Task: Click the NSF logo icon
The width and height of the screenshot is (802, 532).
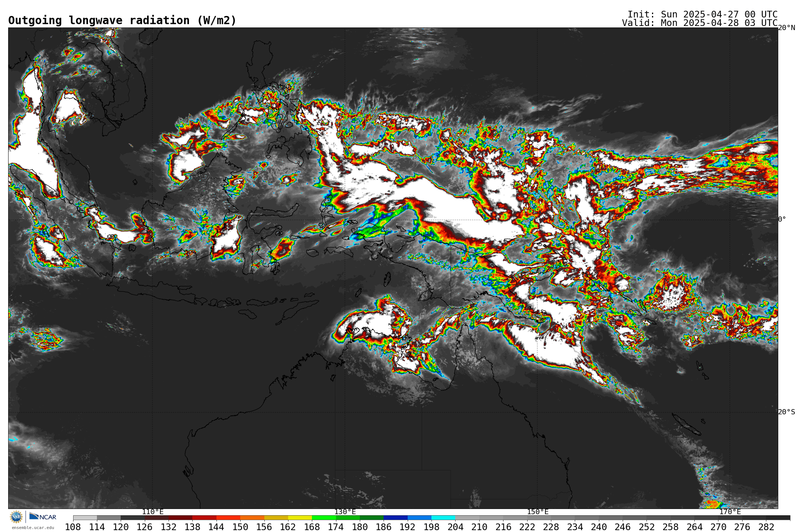Action: click(16, 516)
